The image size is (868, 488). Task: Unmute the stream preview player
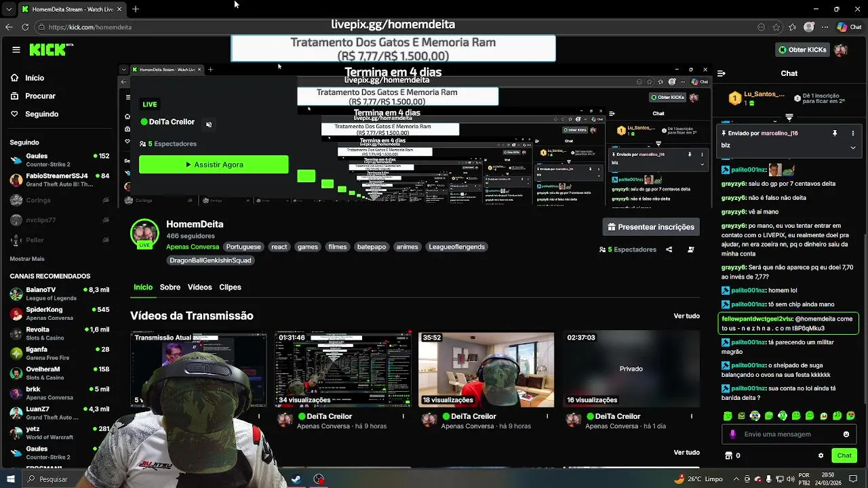[209, 124]
